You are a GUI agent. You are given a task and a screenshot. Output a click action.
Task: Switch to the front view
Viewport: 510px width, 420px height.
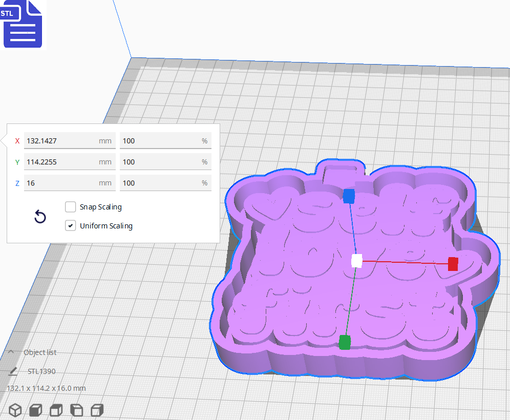[35, 410]
